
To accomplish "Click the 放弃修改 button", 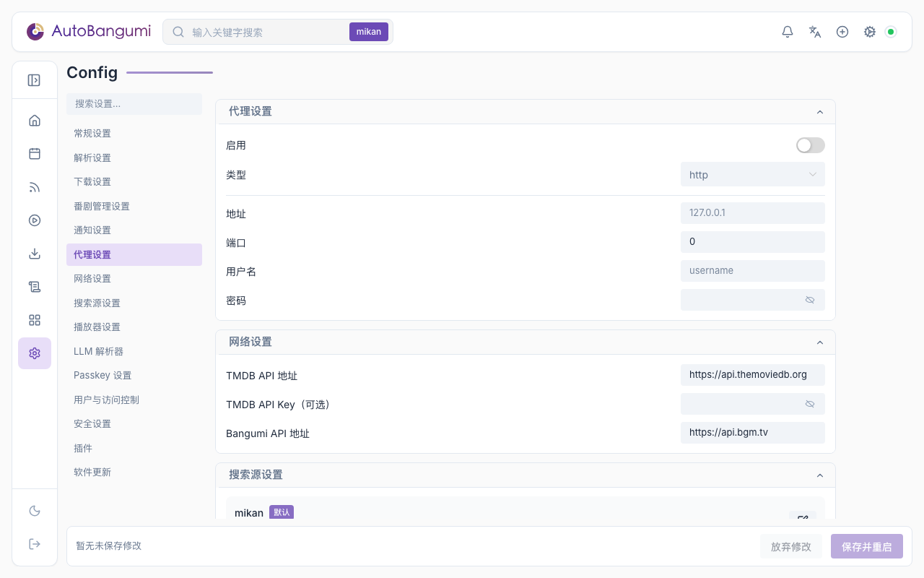I will [x=791, y=546].
